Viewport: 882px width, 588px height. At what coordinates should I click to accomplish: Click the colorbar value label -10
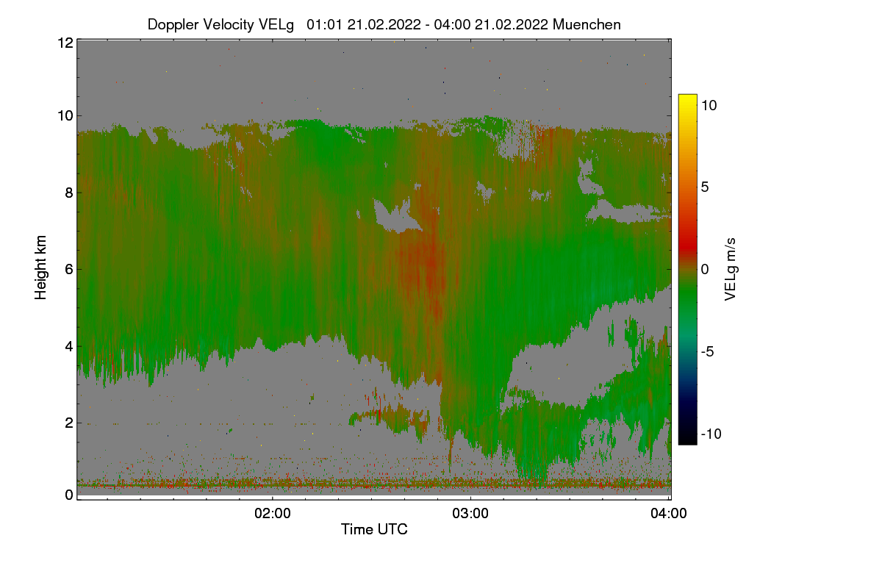click(711, 434)
